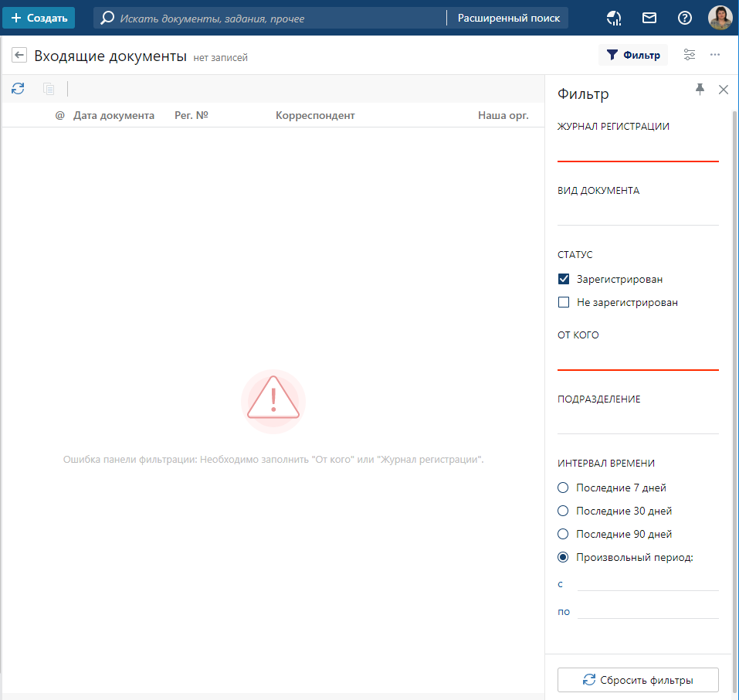Open the Вид документа field
The image size is (739, 700).
tap(638, 214)
